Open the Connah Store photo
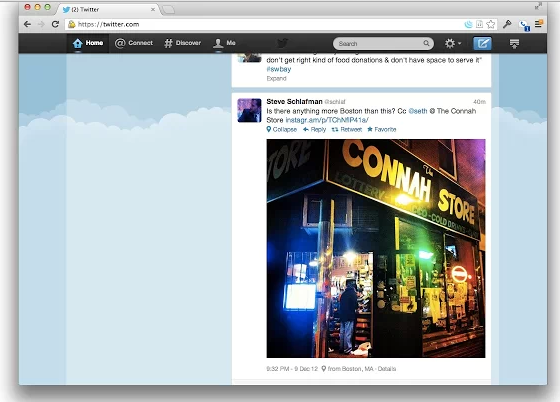560x402 pixels. (376, 248)
